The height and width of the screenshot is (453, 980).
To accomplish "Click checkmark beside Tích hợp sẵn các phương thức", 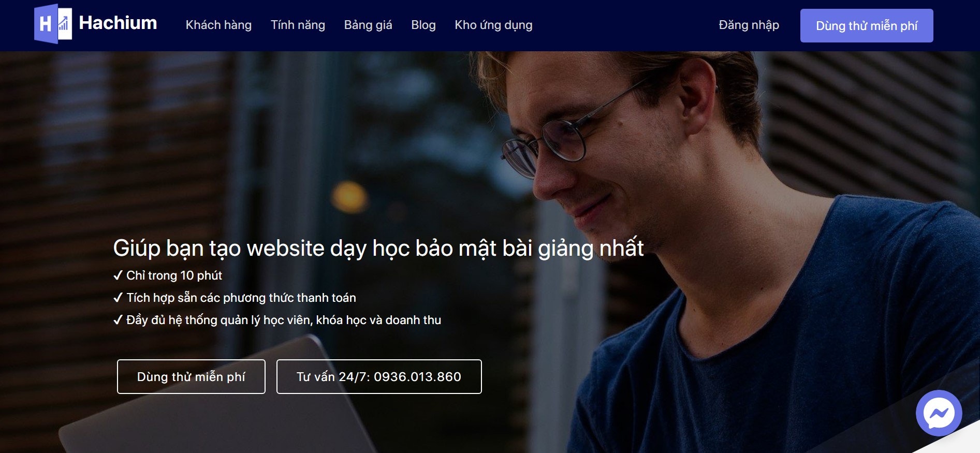I will coord(118,298).
